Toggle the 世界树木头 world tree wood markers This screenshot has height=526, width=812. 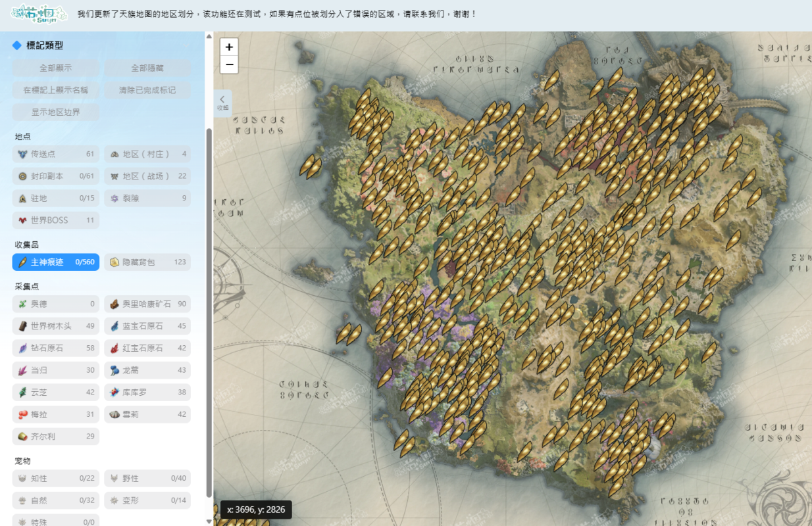(55, 325)
